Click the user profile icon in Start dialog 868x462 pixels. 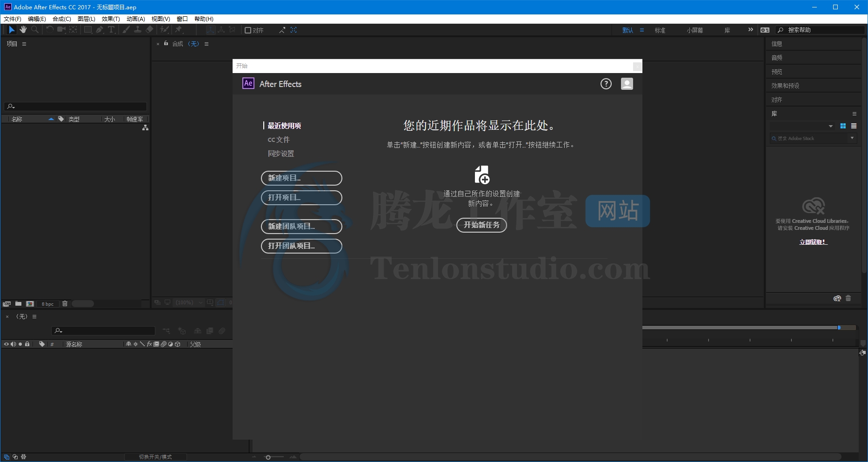(627, 84)
